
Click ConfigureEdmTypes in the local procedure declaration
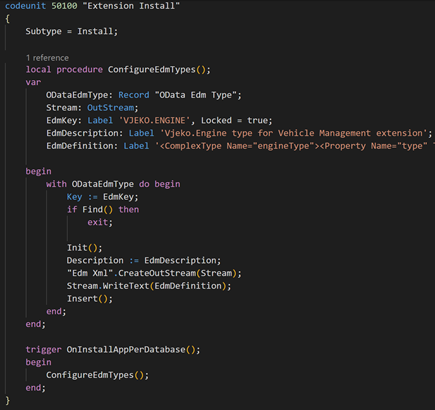coord(152,70)
